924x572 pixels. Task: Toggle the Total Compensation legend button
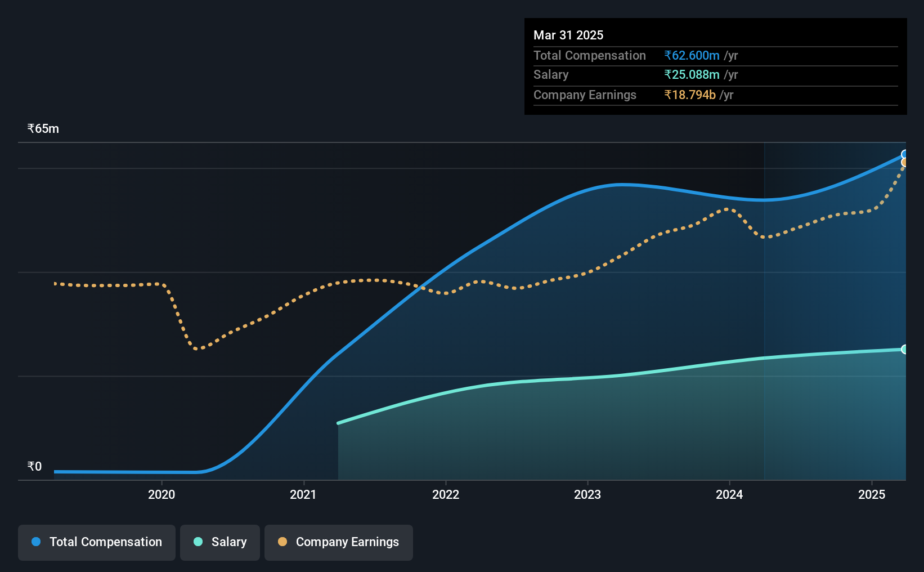(x=97, y=542)
